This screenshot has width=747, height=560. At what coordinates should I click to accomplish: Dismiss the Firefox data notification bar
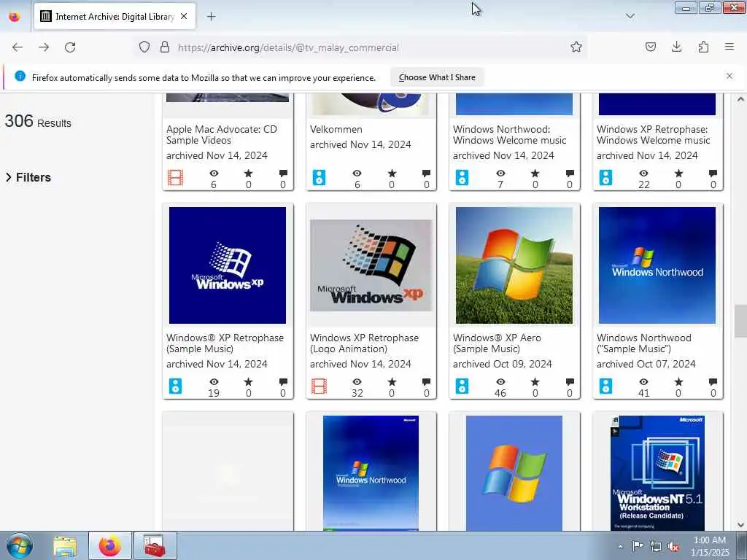(x=729, y=76)
